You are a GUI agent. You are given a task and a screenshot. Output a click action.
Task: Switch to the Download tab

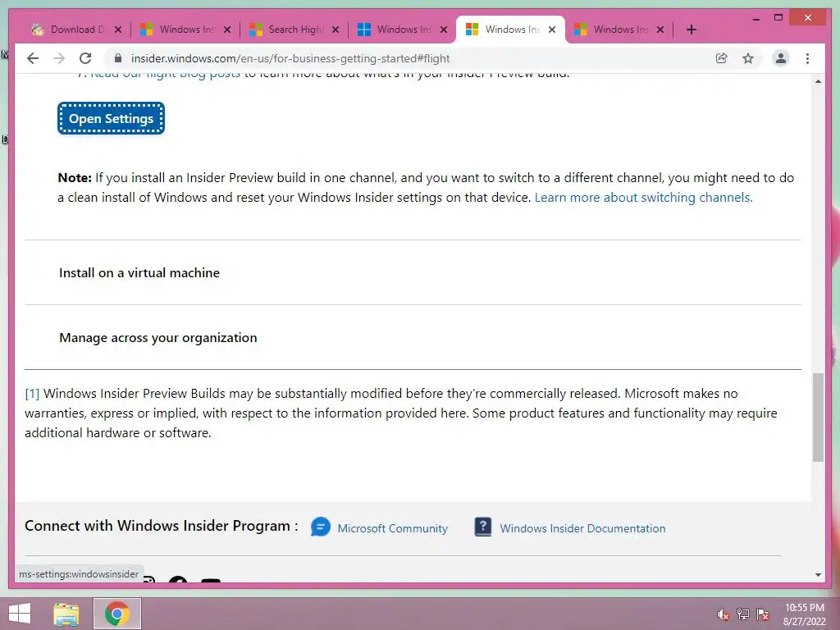75,30
